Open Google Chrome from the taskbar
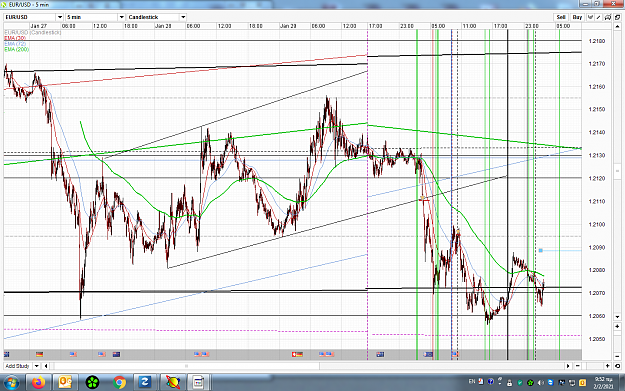The height and width of the screenshot is (391, 625). (x=119, y=383)
